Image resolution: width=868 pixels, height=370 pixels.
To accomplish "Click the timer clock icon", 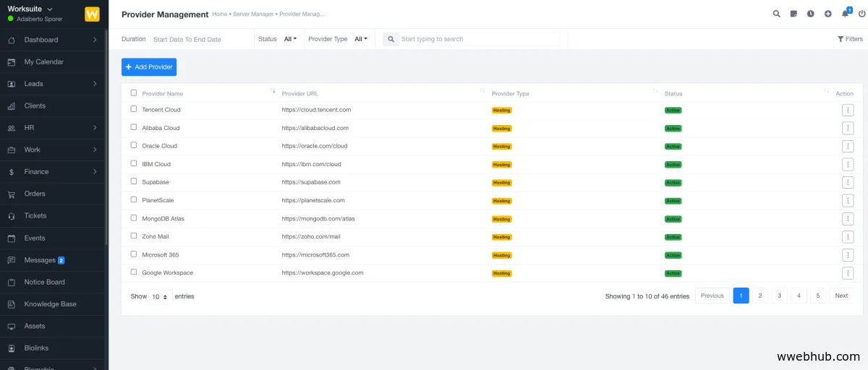I will [811, 14].
